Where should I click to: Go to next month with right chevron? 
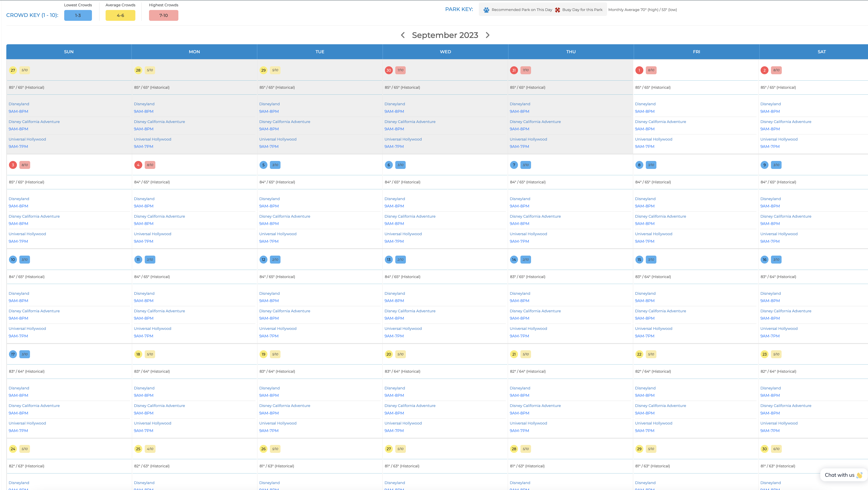488,35
